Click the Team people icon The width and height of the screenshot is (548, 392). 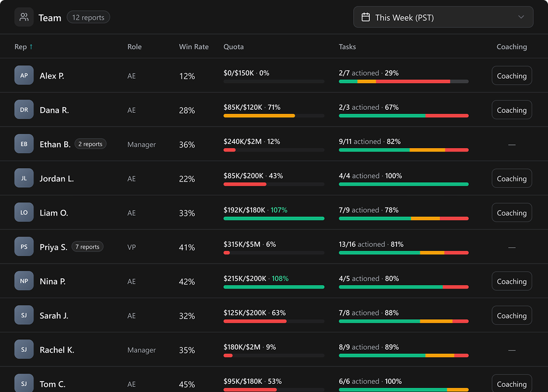(24, 17)
